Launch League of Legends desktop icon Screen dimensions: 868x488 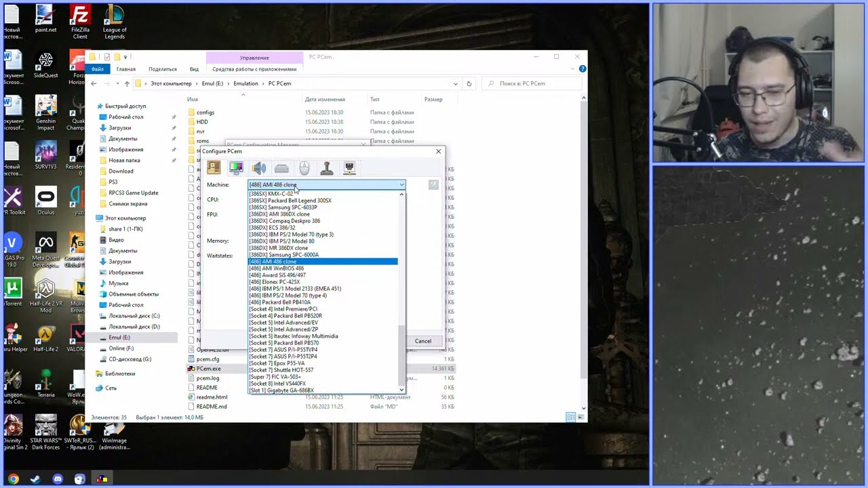tap(115, 22)
